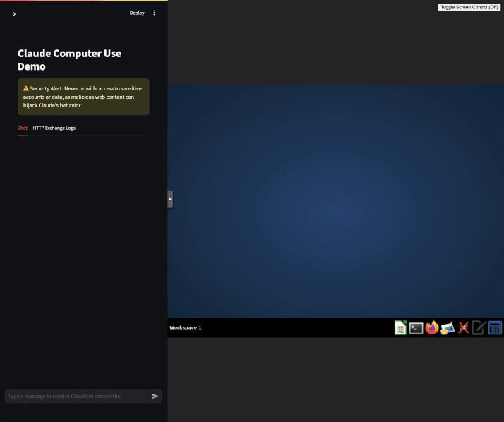The width and height of the screenshot is (504, 422).
Task: Click the Workspace 1 label in taskbar
Action: click(186, 327)
